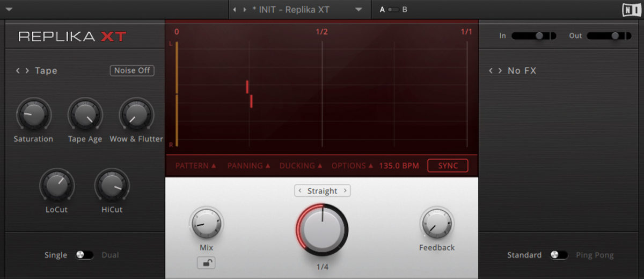Click the Saturation knob
The height and width of the screenshot is (279, 644).
(x=33, y=115)
